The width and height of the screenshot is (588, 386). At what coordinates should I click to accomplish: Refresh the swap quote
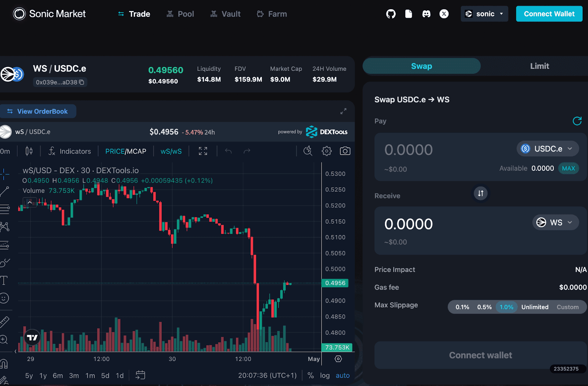click(577, 121)
